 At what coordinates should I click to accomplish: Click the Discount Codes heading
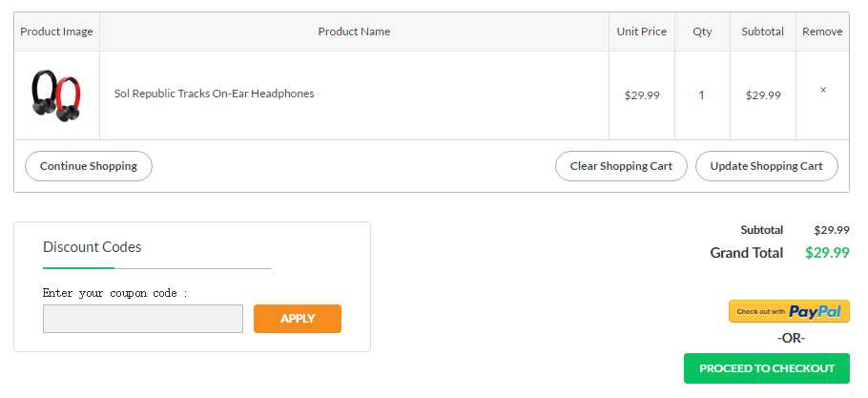pos(92,247)
